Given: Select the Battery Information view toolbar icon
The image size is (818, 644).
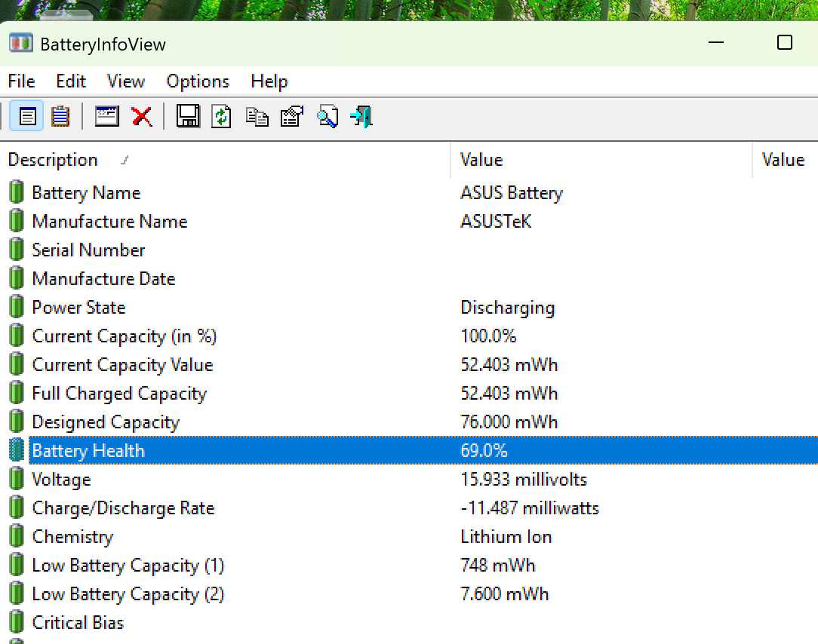Looking at the screenshot, I should click(27, 116).
